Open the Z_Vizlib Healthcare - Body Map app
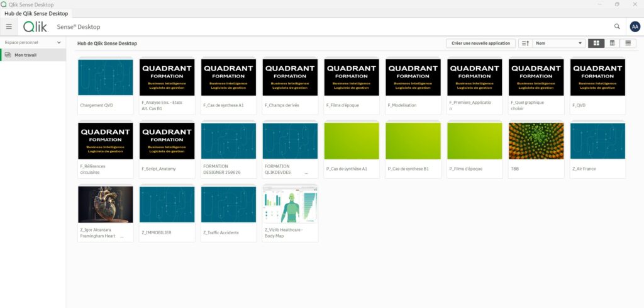This screenshot has height=308, width=644. [x=290, y=213]
